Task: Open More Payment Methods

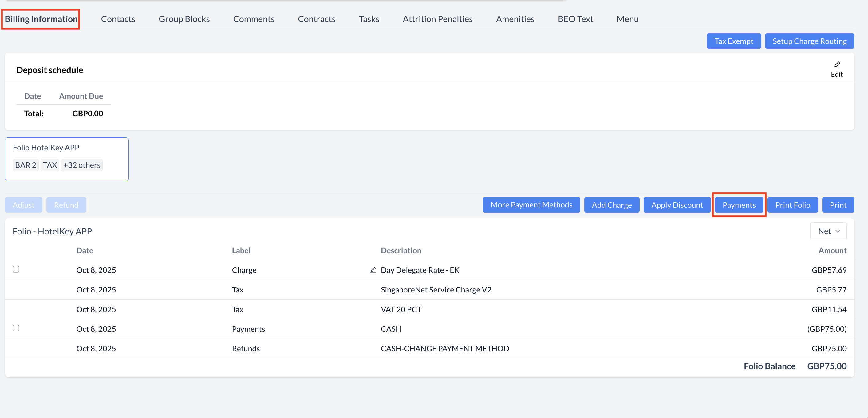Action: point(531,205)
